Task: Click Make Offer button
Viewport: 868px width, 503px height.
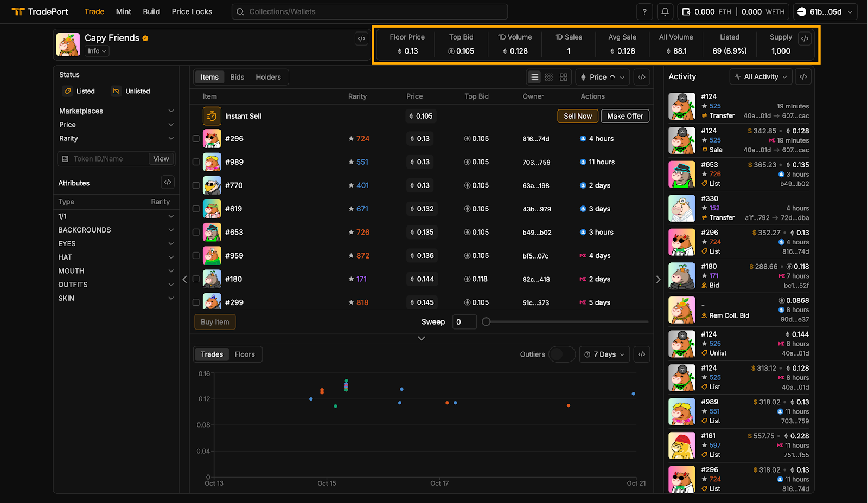Action: point(625,116)
